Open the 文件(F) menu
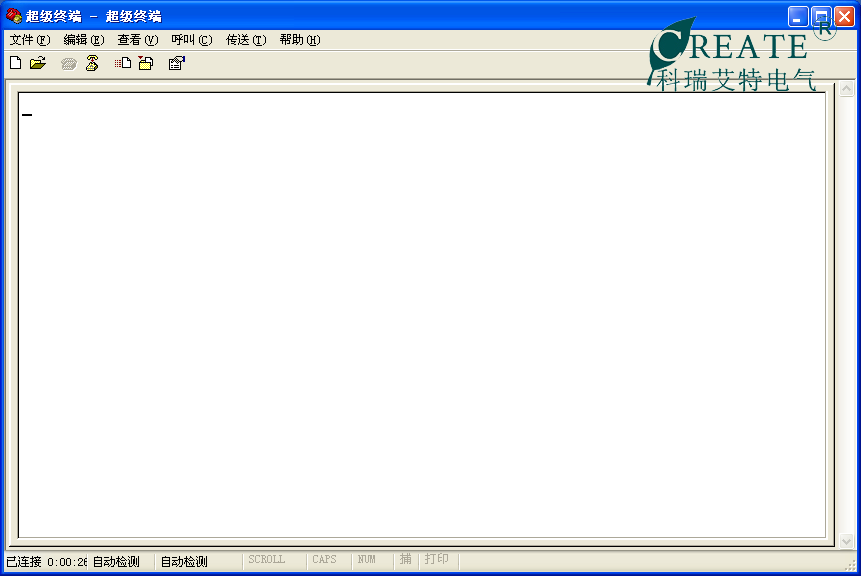 [30, 40]
